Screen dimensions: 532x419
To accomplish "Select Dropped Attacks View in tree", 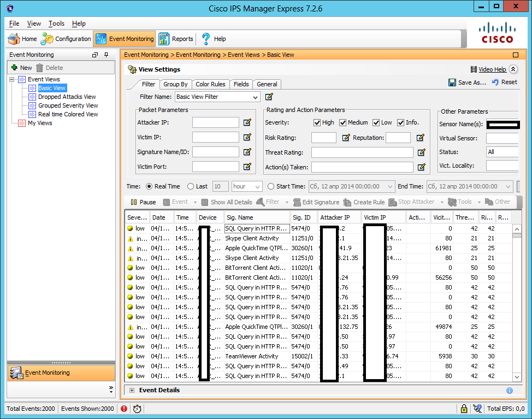I will (x=67, y=97).
